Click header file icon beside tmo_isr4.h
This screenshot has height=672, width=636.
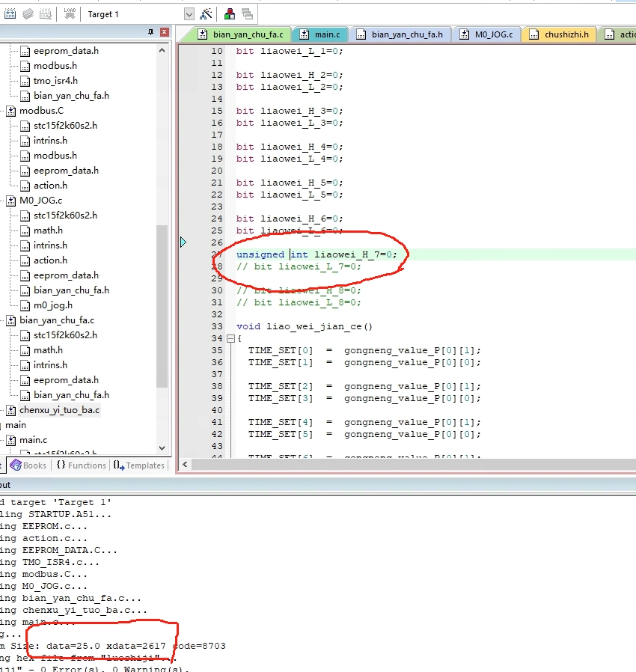pyautogui.click(x=25, y=81)
